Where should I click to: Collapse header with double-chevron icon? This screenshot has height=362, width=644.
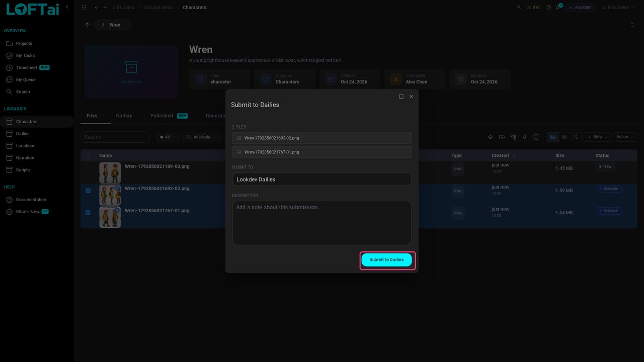point(632,25)
